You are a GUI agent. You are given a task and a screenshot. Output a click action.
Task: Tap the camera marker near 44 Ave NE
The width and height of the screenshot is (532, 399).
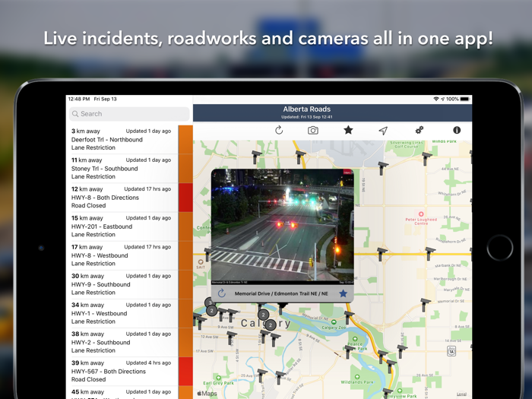pyautogui.click(x=426, y=158)
